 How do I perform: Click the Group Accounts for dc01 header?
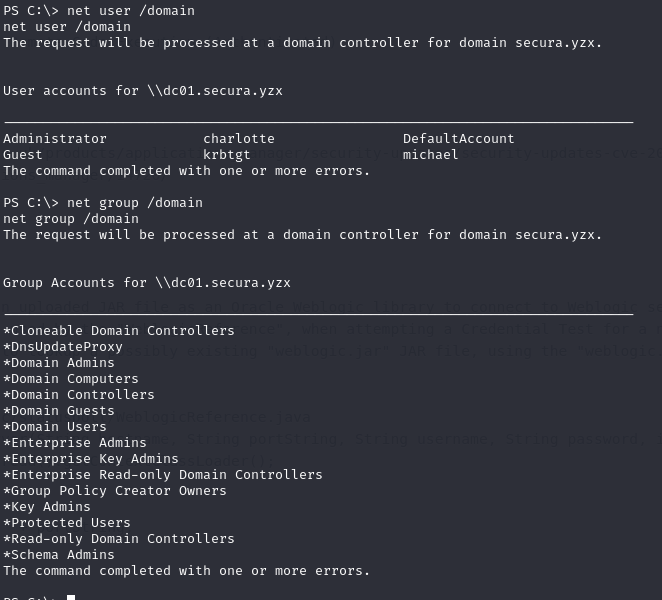tap(147, 283)
